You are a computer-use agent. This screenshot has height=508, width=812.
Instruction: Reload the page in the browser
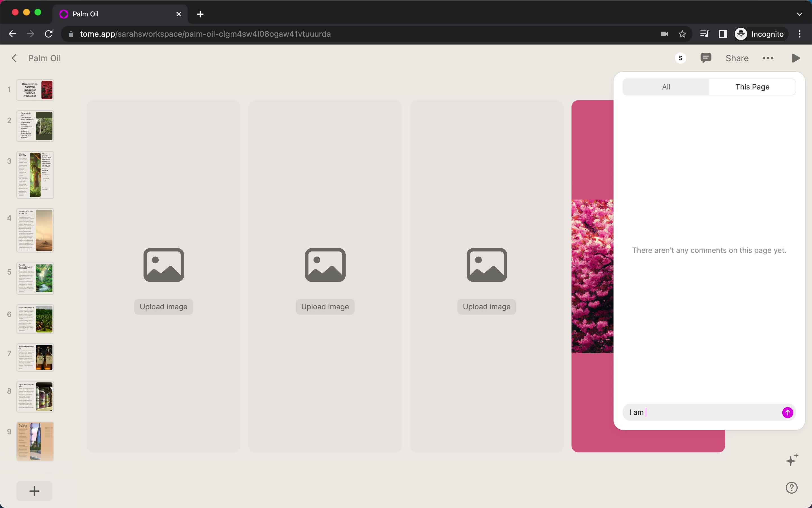coord(49,34)
